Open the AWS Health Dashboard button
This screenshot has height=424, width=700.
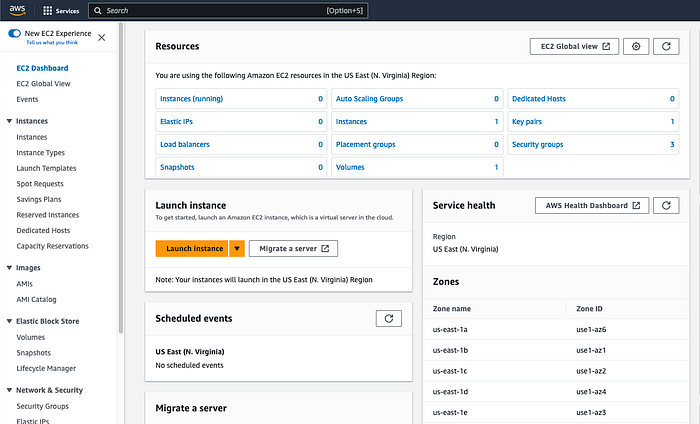pyautogui.click(x=592, y=205)
